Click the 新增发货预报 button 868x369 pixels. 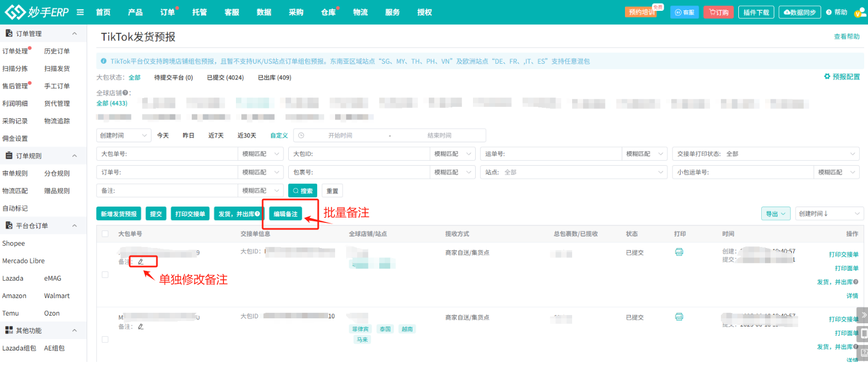119,214
